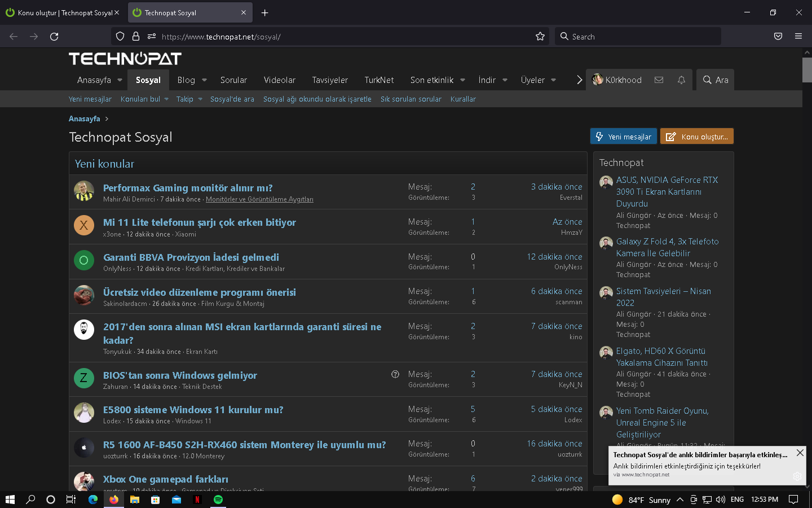The image size is (812, 508).
Task: Select the Sosyal nav item
Action: pos(148,80)
